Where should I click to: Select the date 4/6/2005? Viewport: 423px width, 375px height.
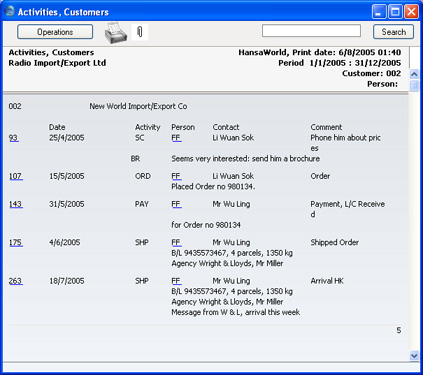tap(64, 242)
